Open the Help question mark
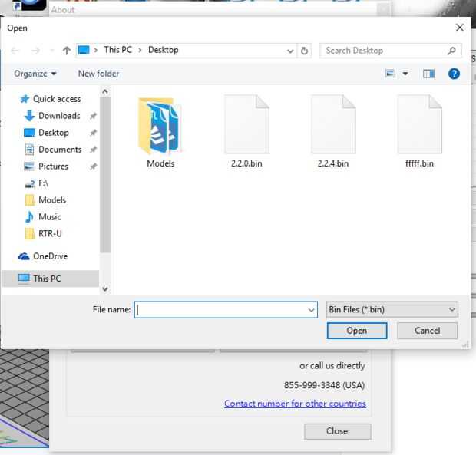This screenshot has height=455, width=476. click(454, 74)
